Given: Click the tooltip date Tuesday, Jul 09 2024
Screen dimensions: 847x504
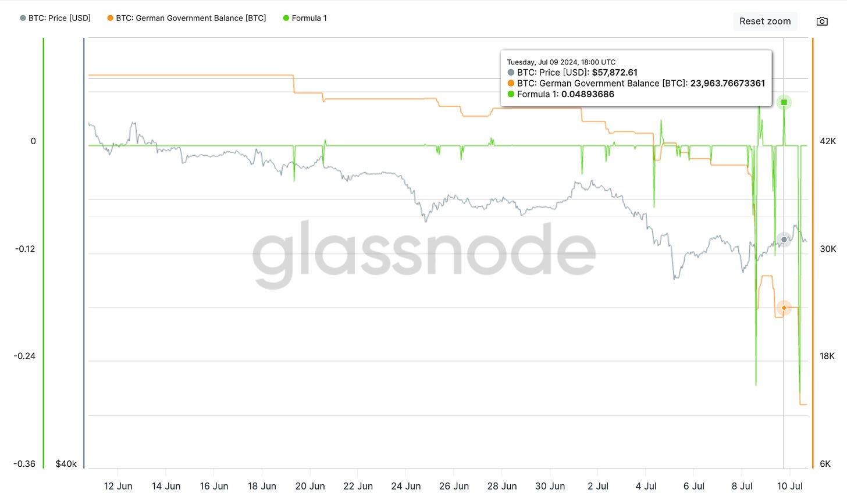Looking at the screenshot, I should click(x=561, y=62).
